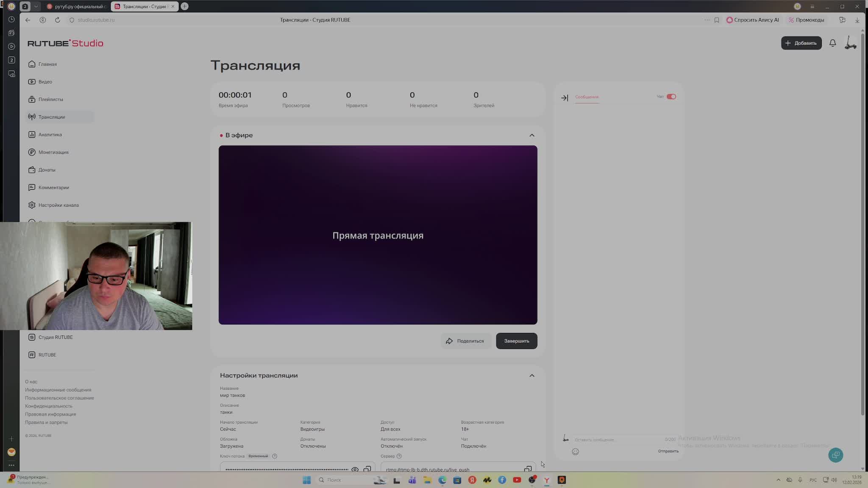
Task: Copy the stream key
Action: pos(367,469)
